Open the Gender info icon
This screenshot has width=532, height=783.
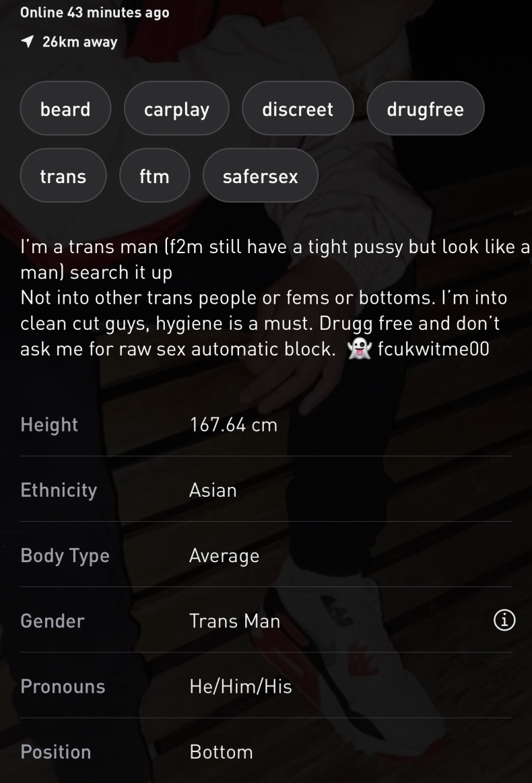tap(504, 621)
